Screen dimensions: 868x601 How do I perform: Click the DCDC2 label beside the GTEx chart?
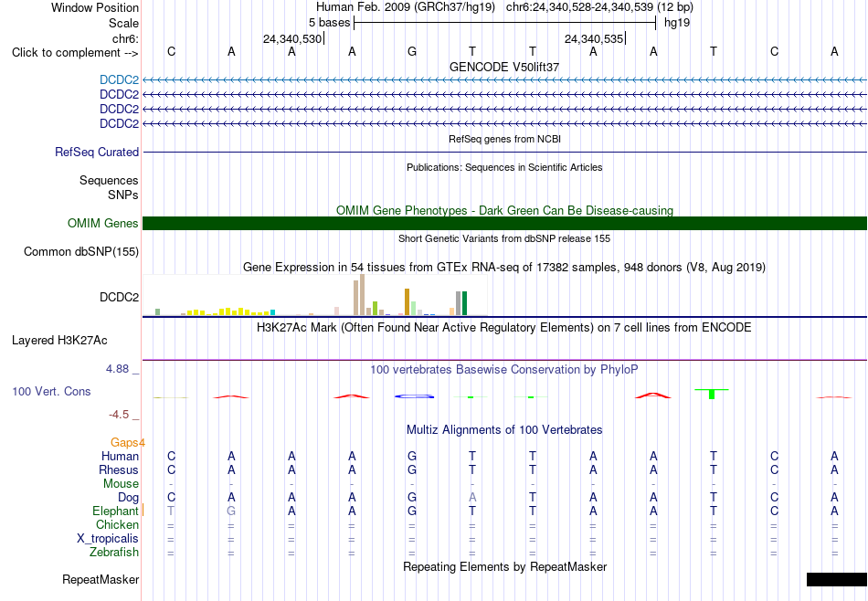[119, 297]
